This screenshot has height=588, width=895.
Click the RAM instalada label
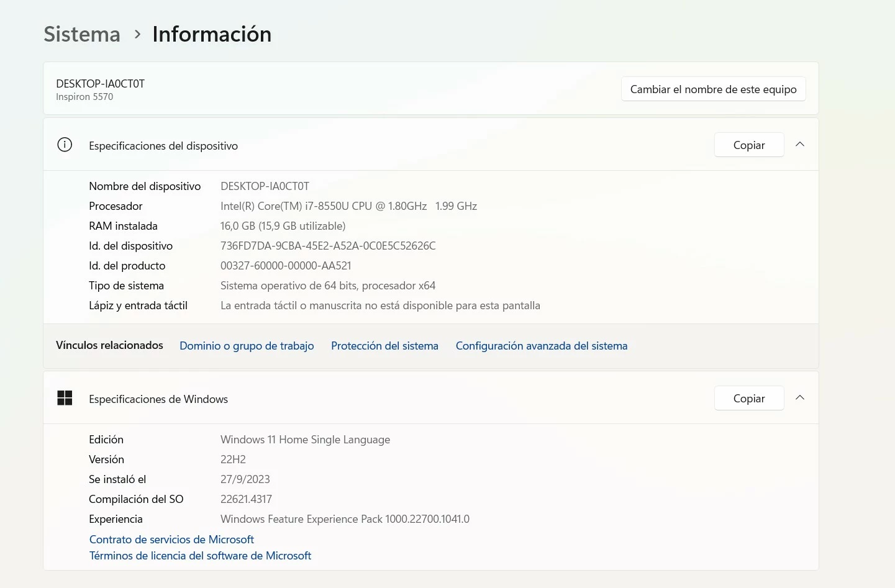pos(123,226)
